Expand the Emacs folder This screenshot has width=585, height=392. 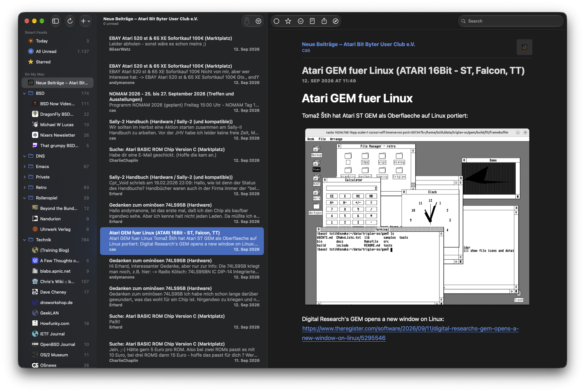pos(25,167)
